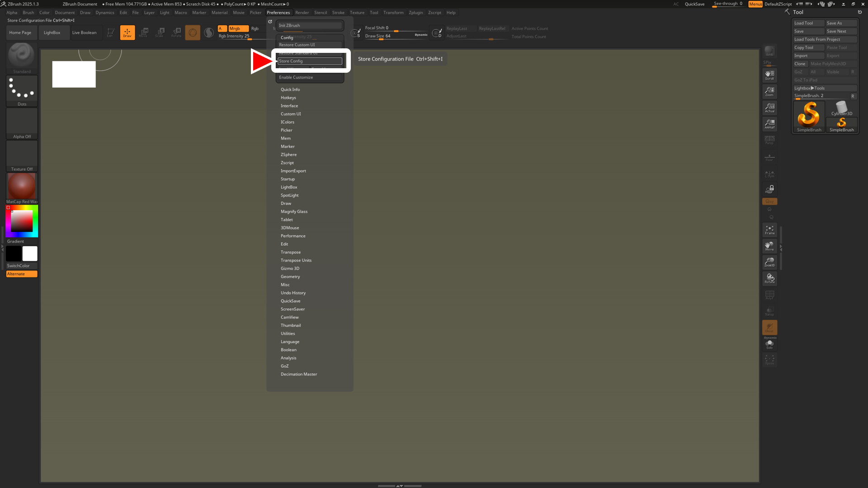Toggle the Rgb button
Viewport: 868px width, 488px height.
255,28
